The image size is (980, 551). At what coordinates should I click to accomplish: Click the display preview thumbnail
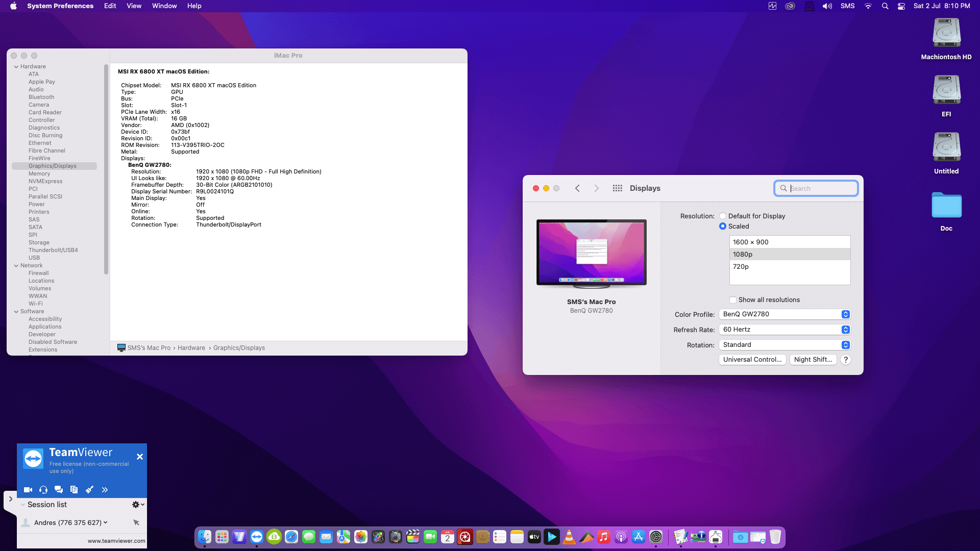(592, 254)
